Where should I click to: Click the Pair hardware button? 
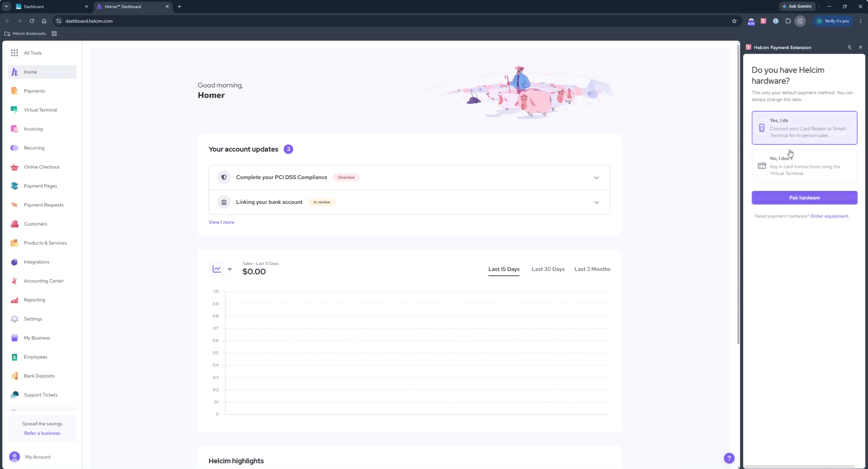[x=804, y=198]
